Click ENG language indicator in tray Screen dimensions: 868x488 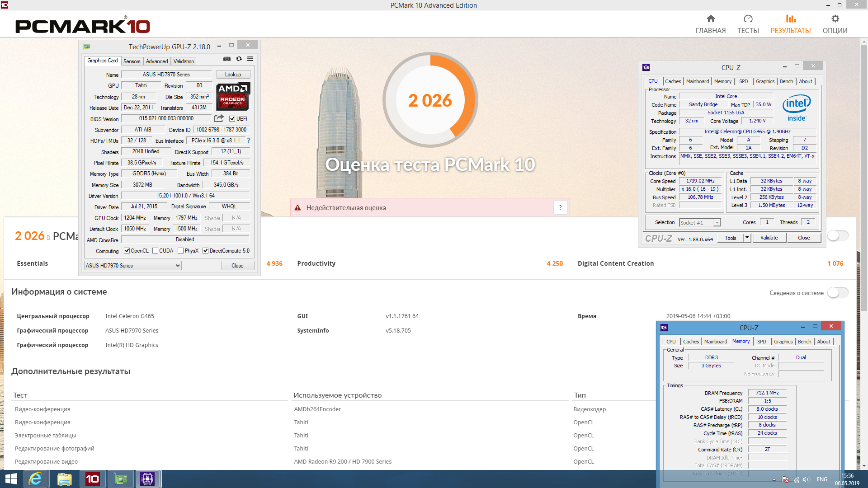tap(822, 479)
